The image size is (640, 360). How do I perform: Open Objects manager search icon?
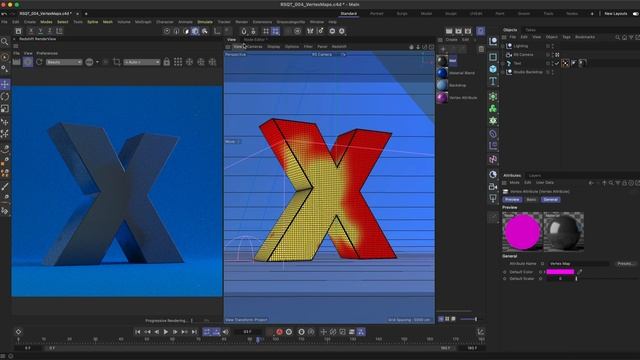[x=618, y=37]
